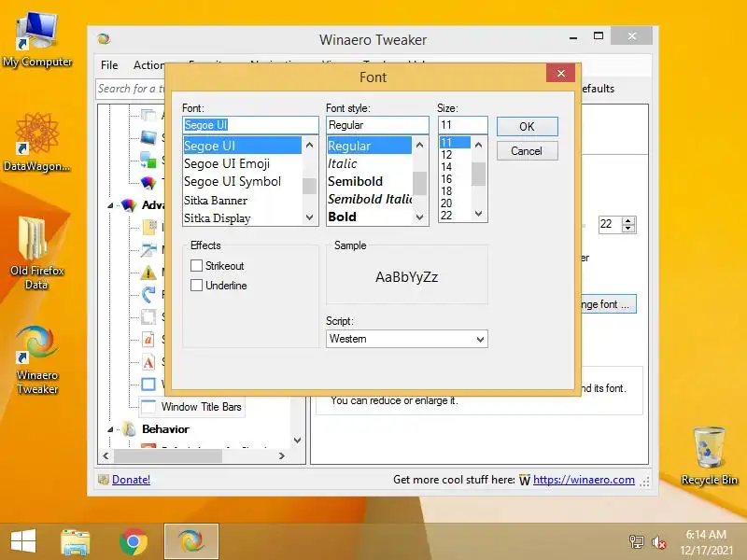Click the Window Title Bars item icon

click(x=148, y=407)
